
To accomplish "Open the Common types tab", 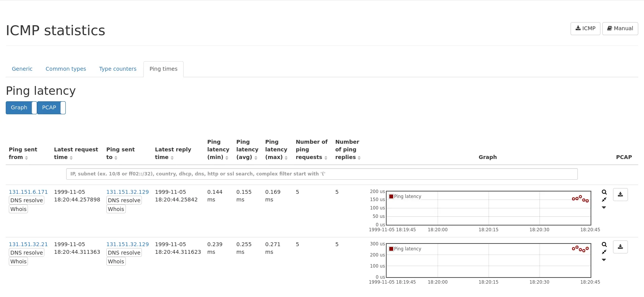I will (66, 69).
